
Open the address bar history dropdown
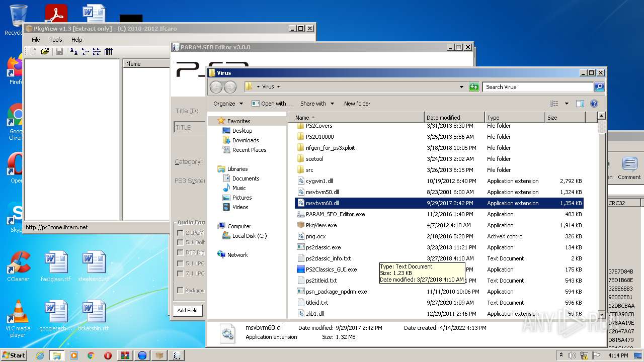(461, 87)
